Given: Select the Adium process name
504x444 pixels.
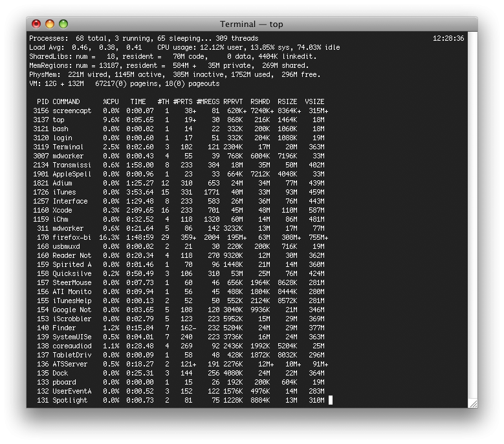Looking at the screenshot, I should coord(62,183).
